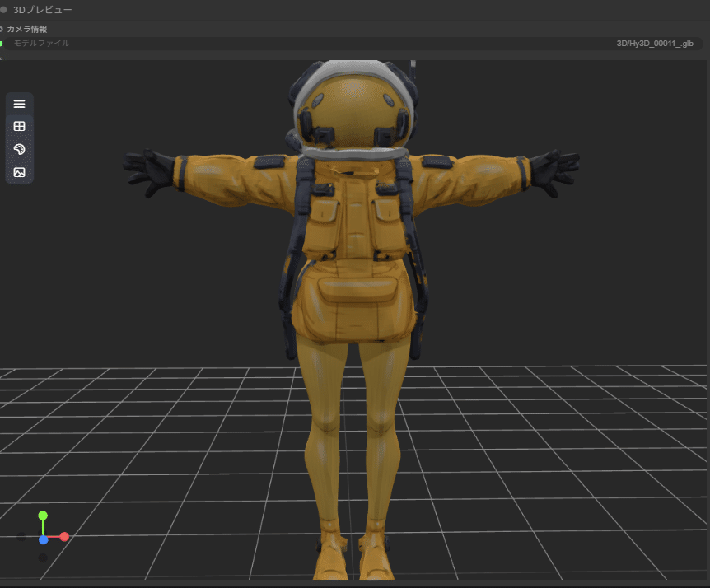Toggle the circle beside 3Dプレビュー
Viewport: 710px width, 588px height.
click(5, 10)
